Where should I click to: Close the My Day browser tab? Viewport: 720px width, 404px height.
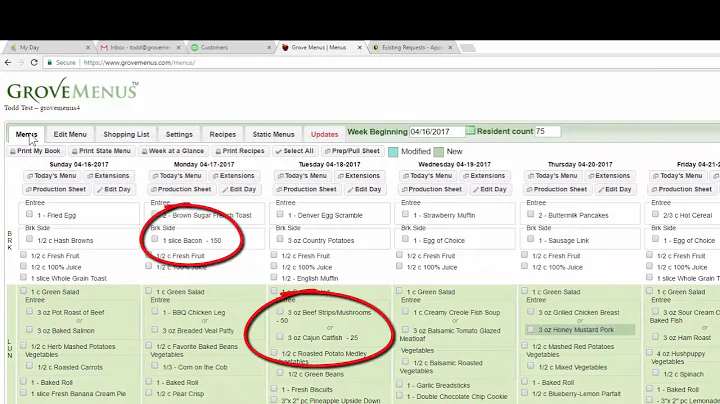point(88,47)
